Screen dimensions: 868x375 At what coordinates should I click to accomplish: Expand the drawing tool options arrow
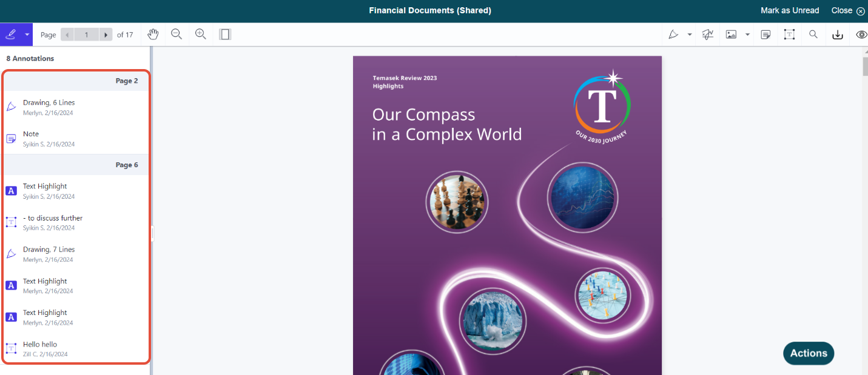(690, 35)
